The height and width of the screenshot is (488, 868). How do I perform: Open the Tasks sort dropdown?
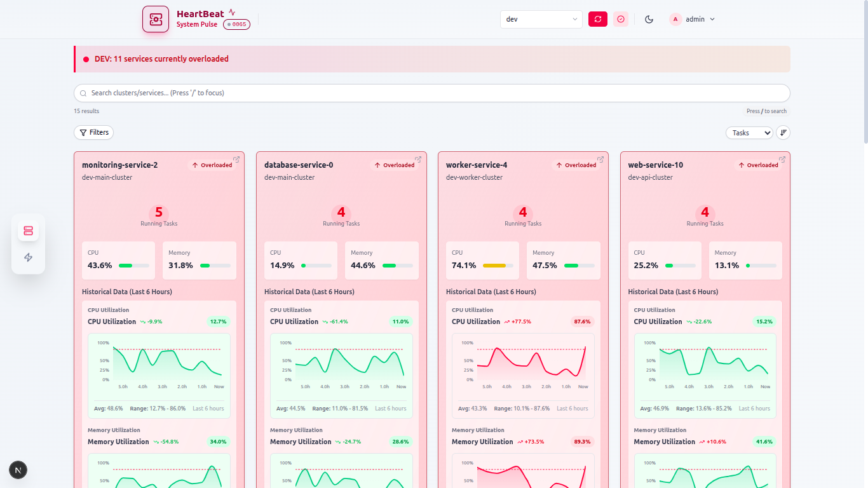(749, 132)
